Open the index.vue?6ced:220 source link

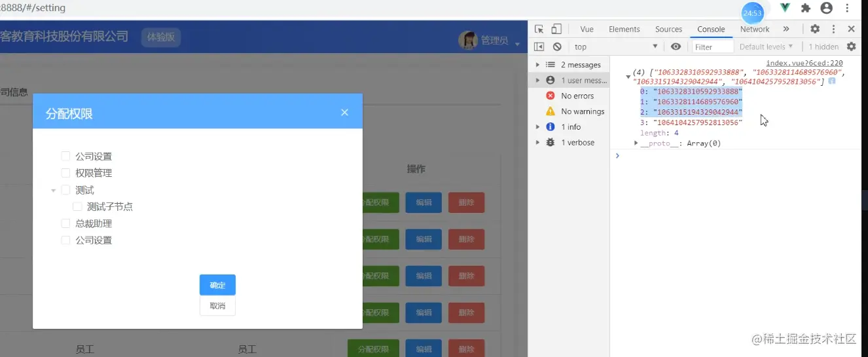tap(805, 63)
